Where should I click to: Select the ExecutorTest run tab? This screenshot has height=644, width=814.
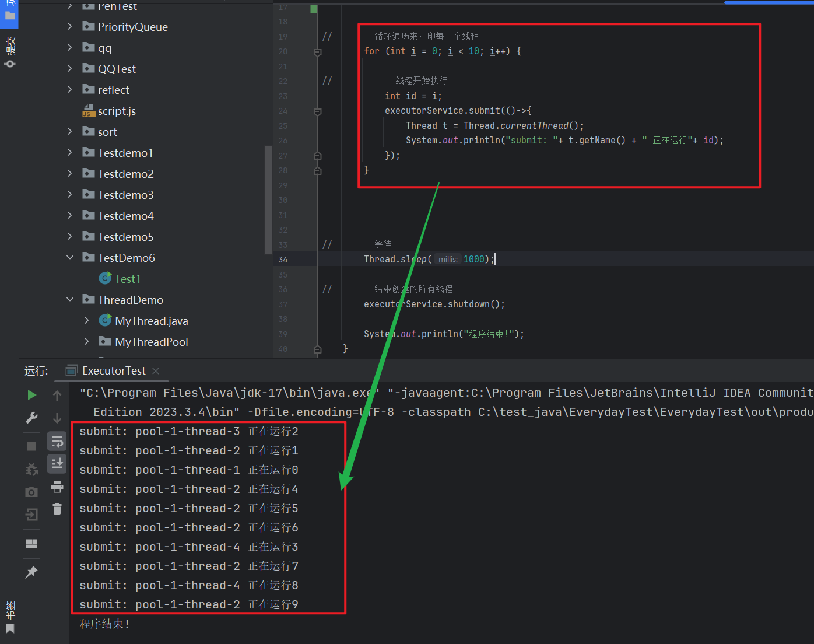pos(113,370)
